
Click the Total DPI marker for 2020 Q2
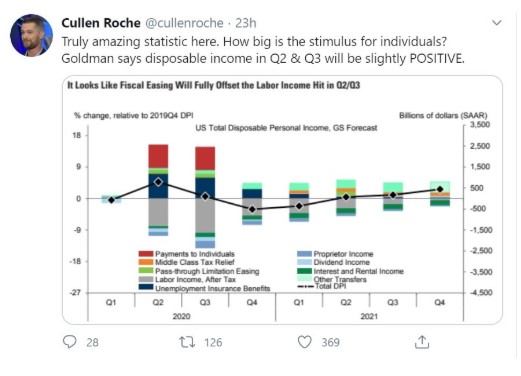pyautogui.click(x=159, y=182)
